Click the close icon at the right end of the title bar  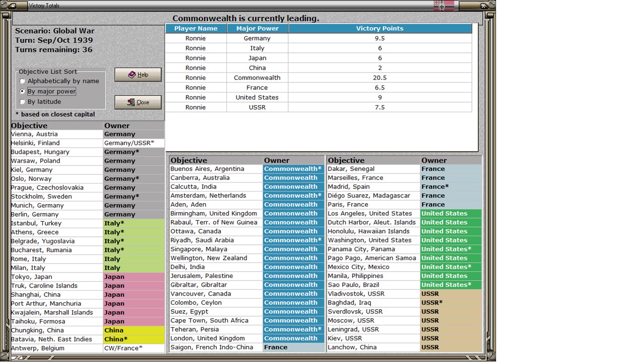[484, 6]
